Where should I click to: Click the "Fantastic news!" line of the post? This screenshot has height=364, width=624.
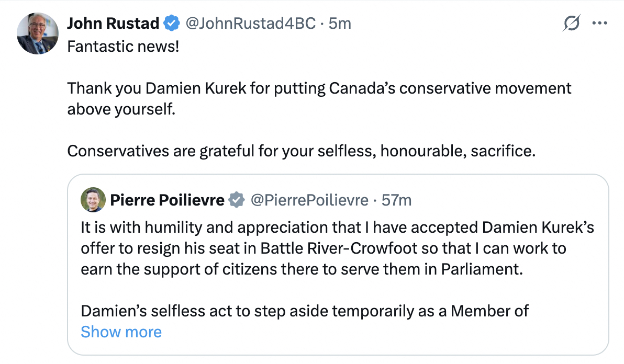click(123, 47)
